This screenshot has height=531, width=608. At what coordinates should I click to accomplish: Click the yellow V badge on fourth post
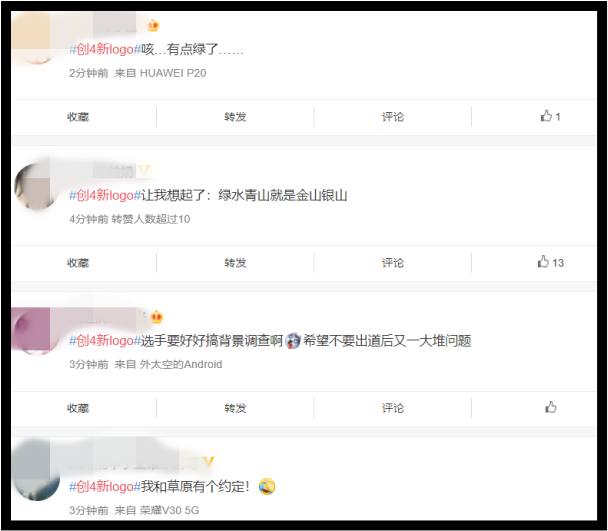pos(208,462)
